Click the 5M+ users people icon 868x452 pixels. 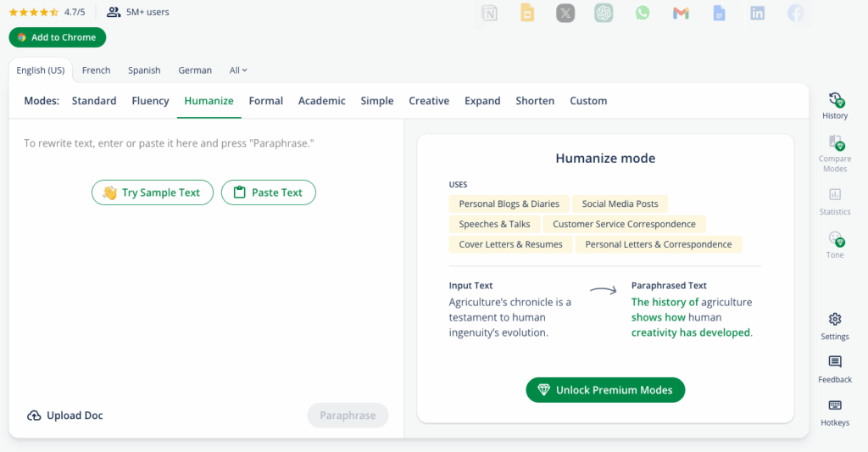pos(114,12)
